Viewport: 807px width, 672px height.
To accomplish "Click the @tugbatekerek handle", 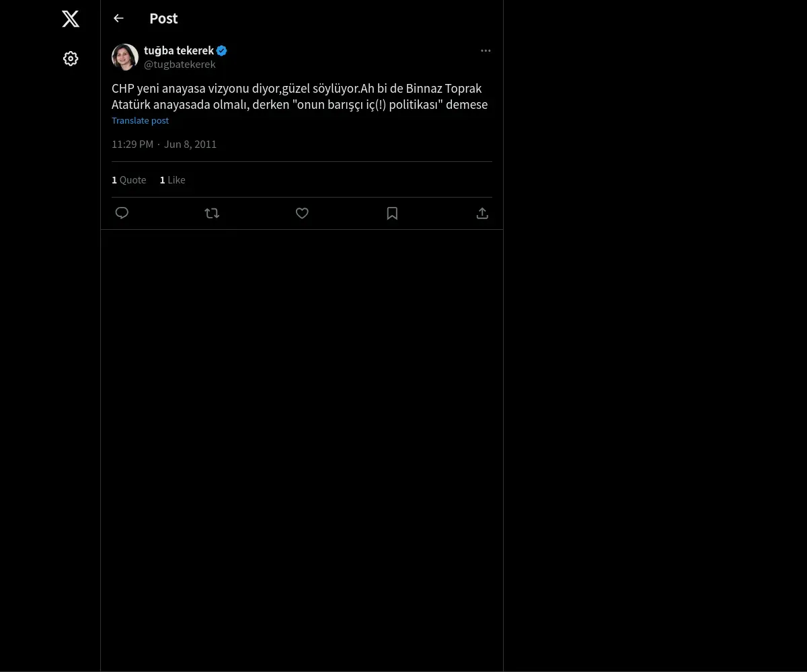I will point(180,65).
